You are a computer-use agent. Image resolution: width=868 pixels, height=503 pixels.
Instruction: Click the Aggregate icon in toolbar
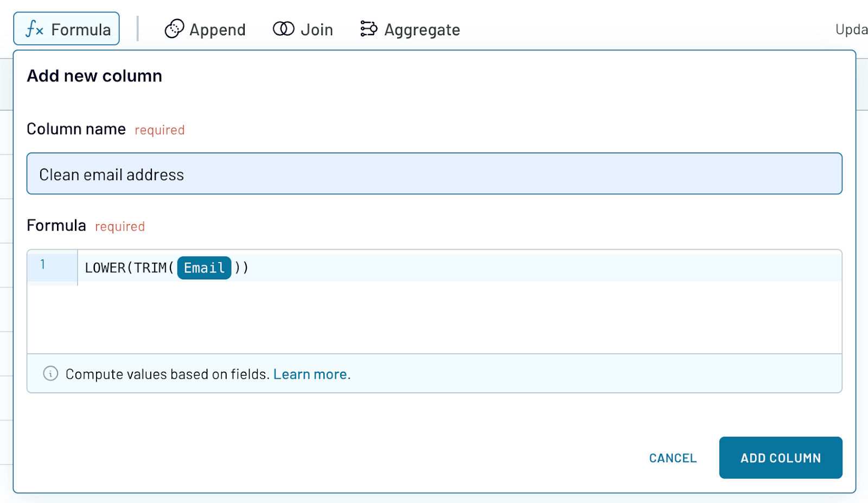pyautogui.click(x=368, y=29)
